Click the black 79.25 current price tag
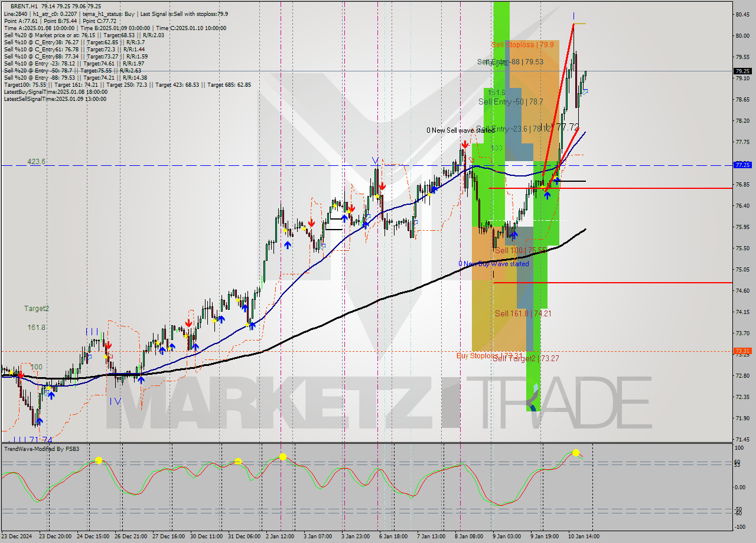 point(742,71)
